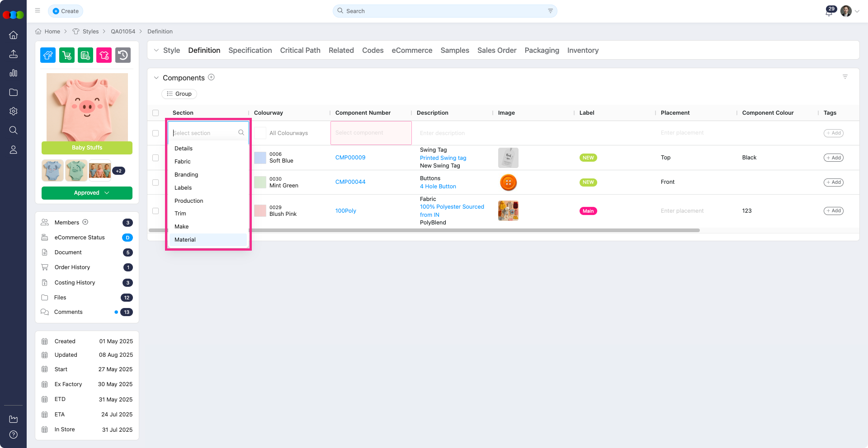Viewport: 868px width, 448px height.
Task: Click the plus icon next to Components
Action: coord(211,77)
